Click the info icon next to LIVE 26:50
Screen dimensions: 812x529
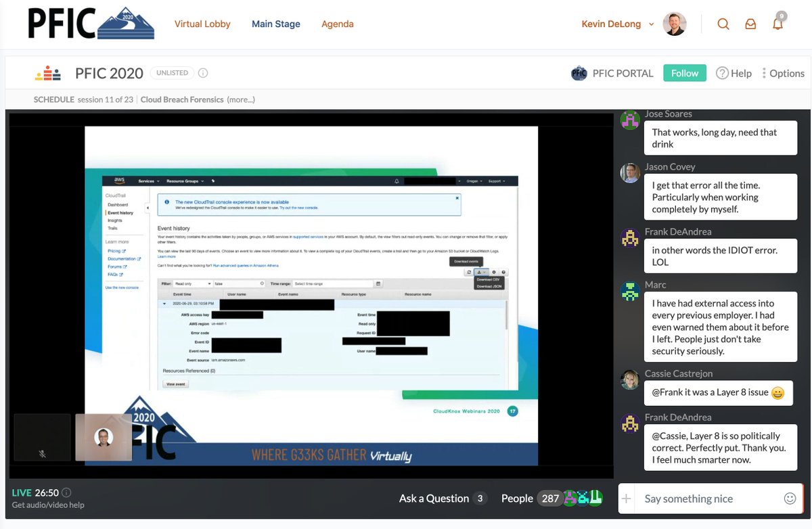click(66, 492)
